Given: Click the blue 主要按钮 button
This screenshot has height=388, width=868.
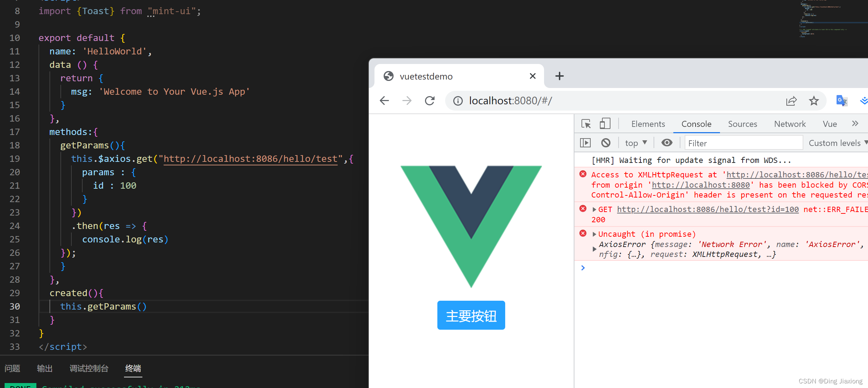Looking at the screenshot, I should pos(471,315).
